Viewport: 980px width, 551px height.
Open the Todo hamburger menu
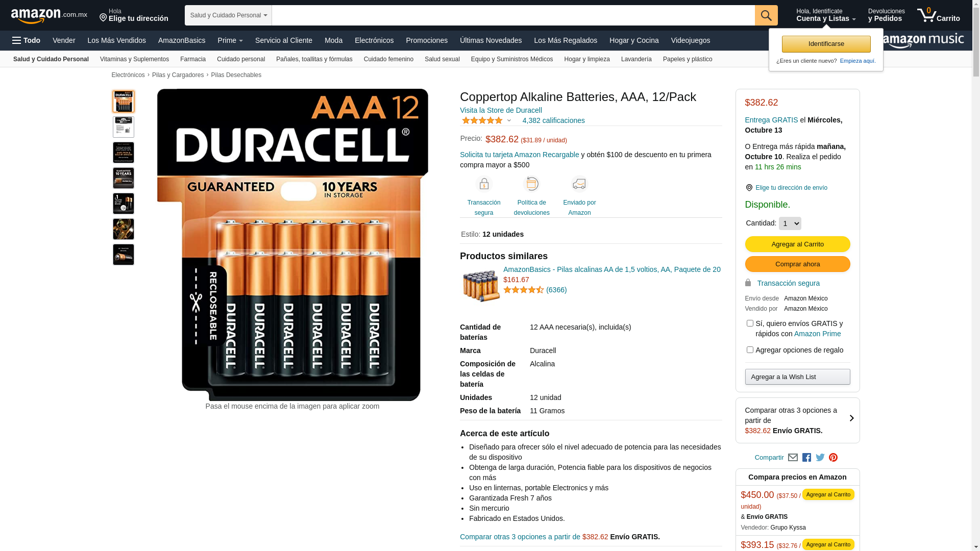coord(26,40)
